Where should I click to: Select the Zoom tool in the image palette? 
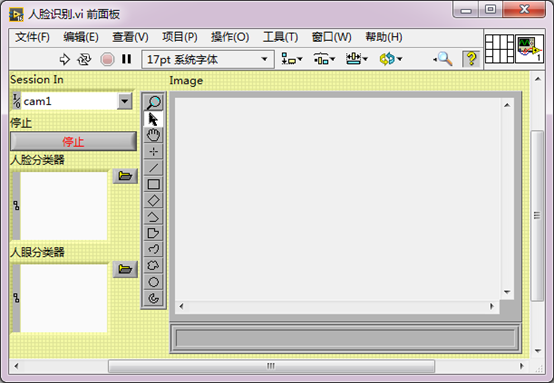(153, 103)
